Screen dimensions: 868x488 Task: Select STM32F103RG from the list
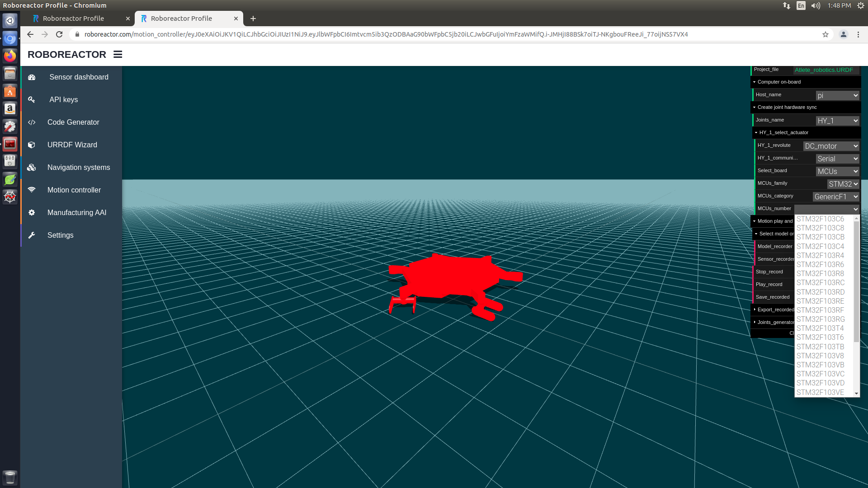824,319
